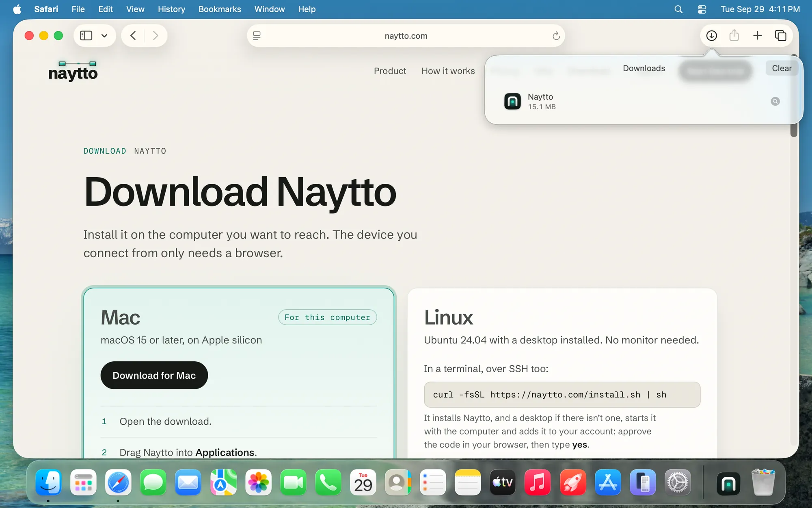
Task: Open Control Center in menu bar
Action: click(x=702, y=9)
